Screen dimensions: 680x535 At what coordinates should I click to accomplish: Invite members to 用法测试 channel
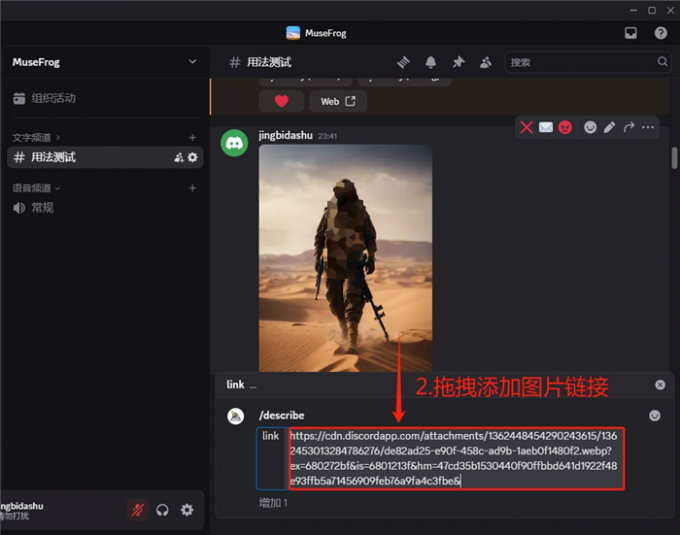tap(179, 157)
